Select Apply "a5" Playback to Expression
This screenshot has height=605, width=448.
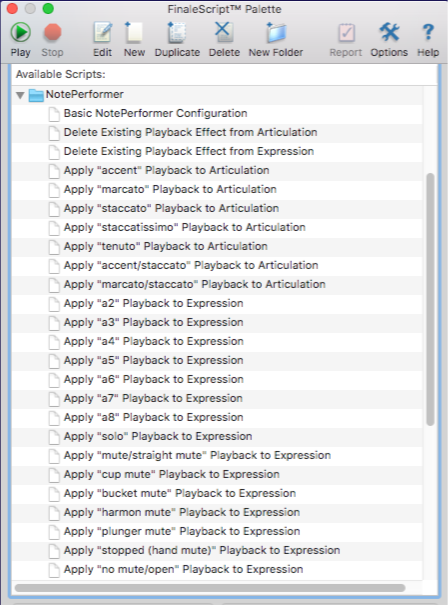pyautogui.click(x=154, y=360)
